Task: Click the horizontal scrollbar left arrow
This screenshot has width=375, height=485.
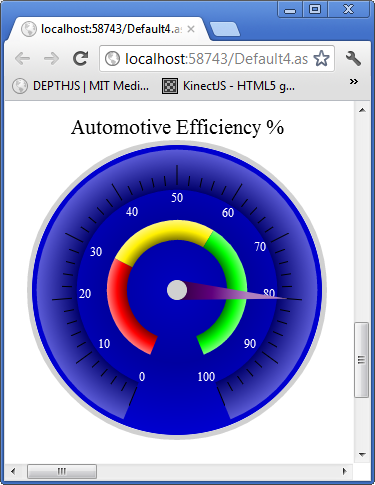Action: (13, 471)
